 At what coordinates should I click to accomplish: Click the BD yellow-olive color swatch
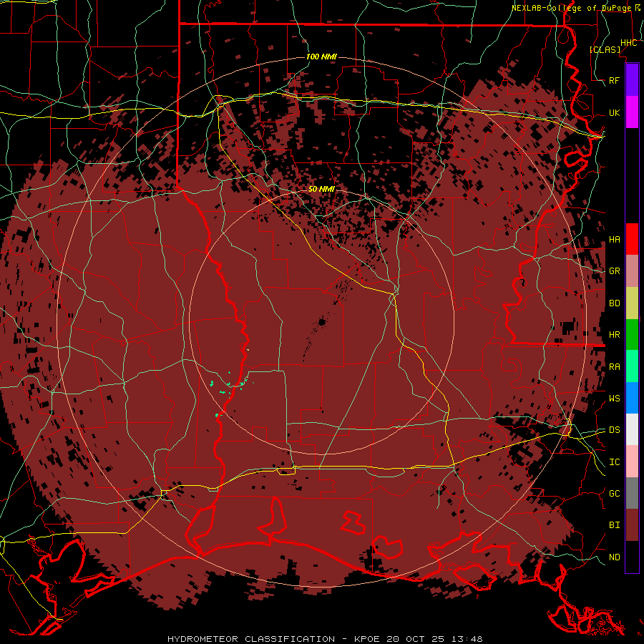coord(632,303)
